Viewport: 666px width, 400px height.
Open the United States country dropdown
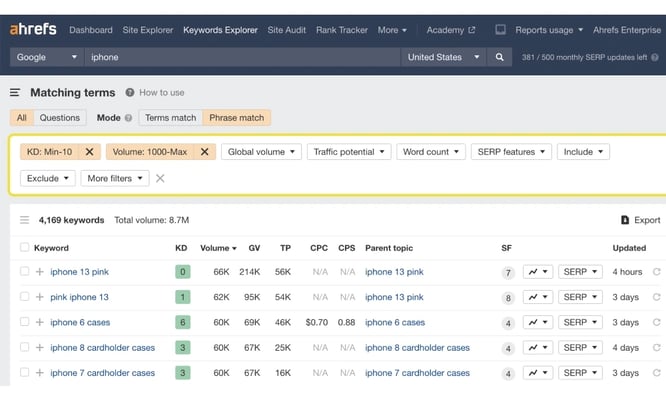[x=443, y=57]
